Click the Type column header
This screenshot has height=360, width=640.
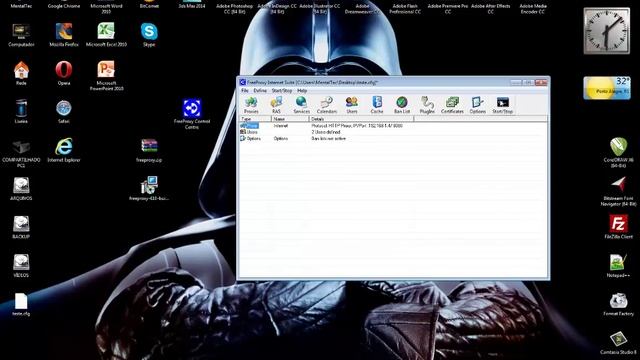pos(255,119)
